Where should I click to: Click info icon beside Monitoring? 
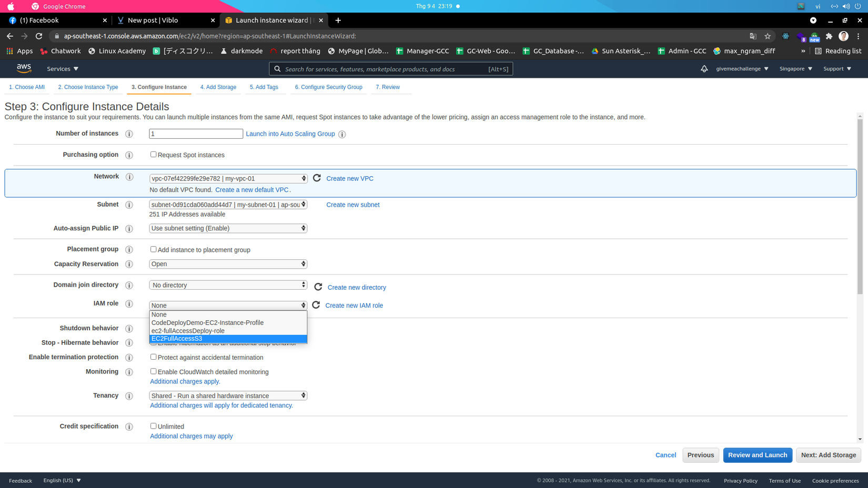coord(129,372)
